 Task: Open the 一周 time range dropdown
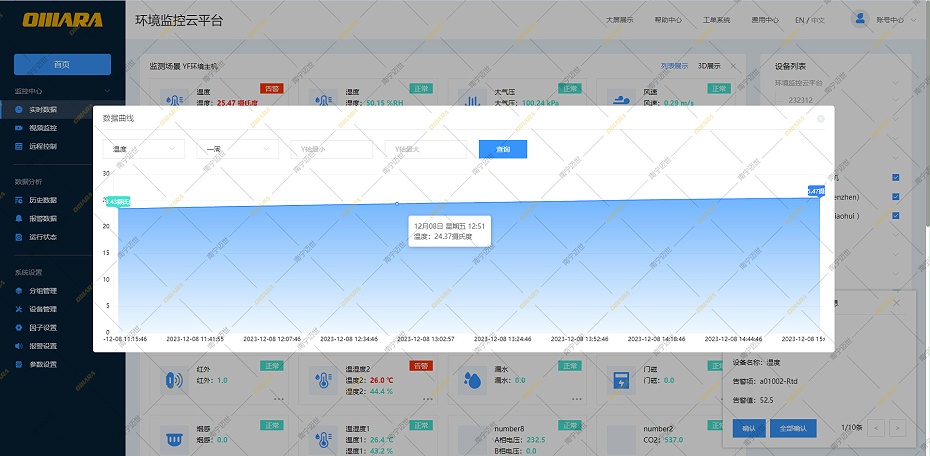238,149
